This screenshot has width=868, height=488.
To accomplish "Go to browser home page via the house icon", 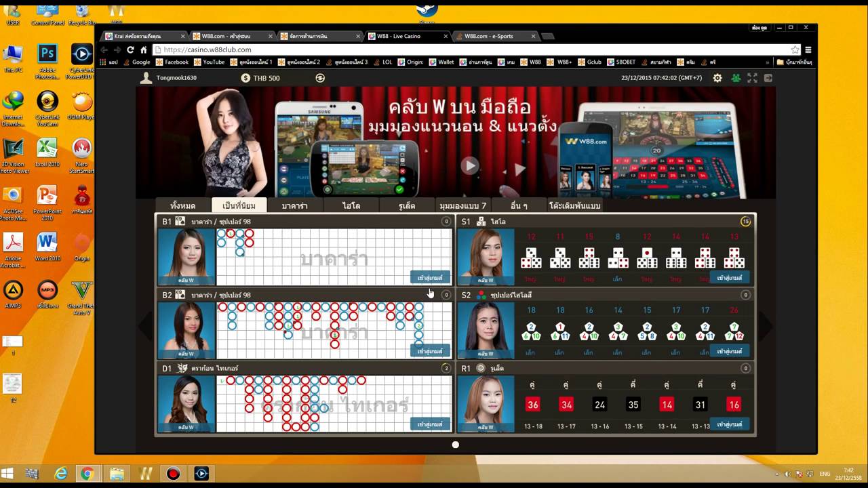I will 144,49.
